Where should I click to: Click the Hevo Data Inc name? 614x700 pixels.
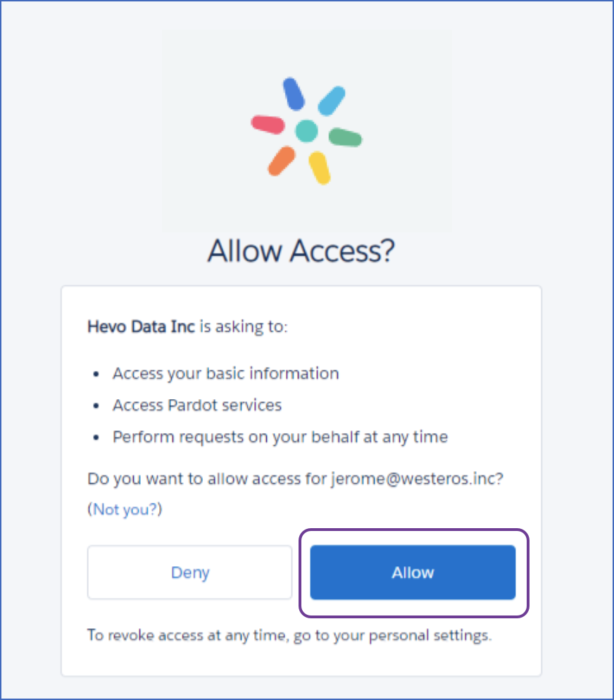click(x=141, y=326)
